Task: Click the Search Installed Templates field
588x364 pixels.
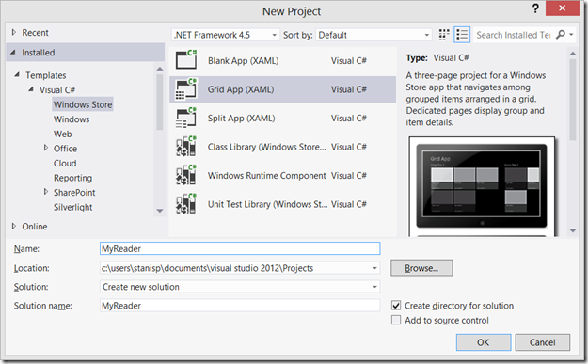Action: click(x=514, y=35)
